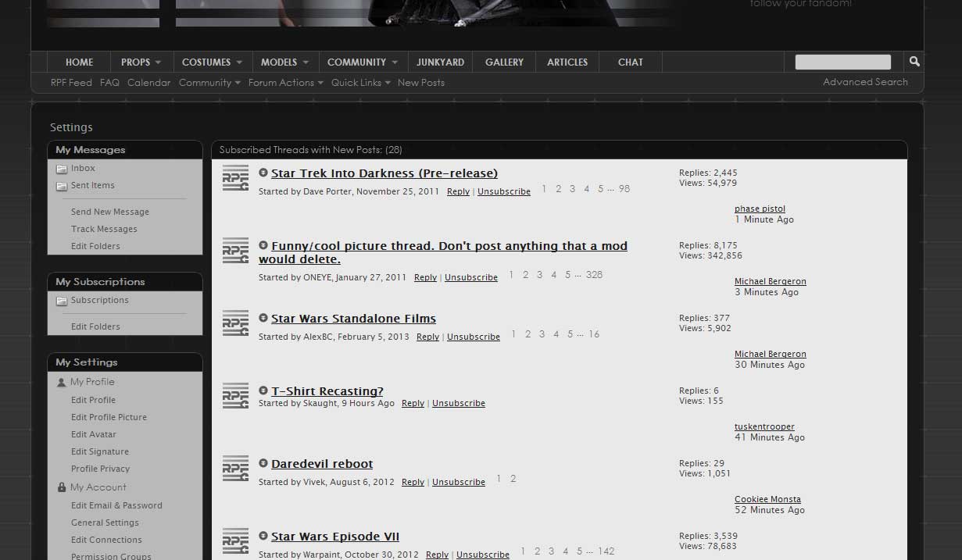This screenshot has height=560, width=962.
Task: Reply to Daredevil reboot thread
Action: tap(413, 482)
